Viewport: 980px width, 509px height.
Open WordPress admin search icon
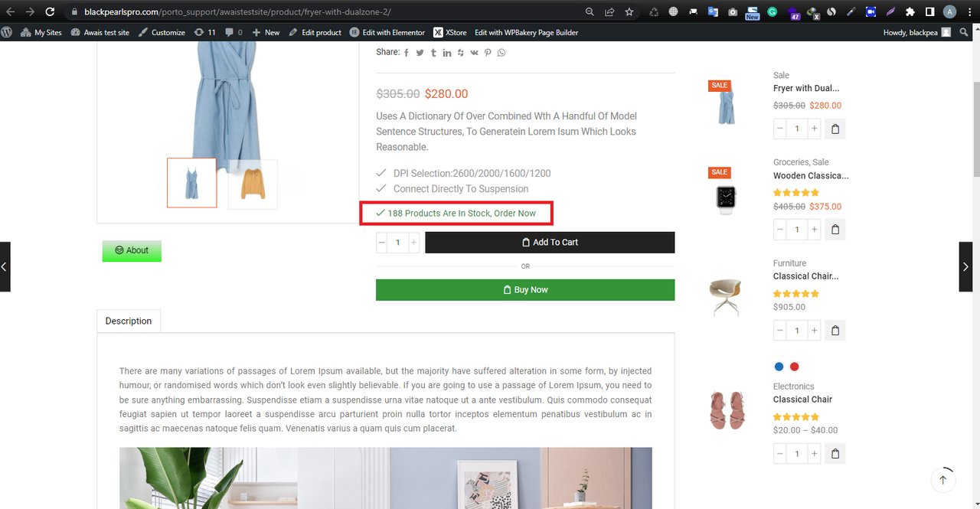(x=964, y=32)
